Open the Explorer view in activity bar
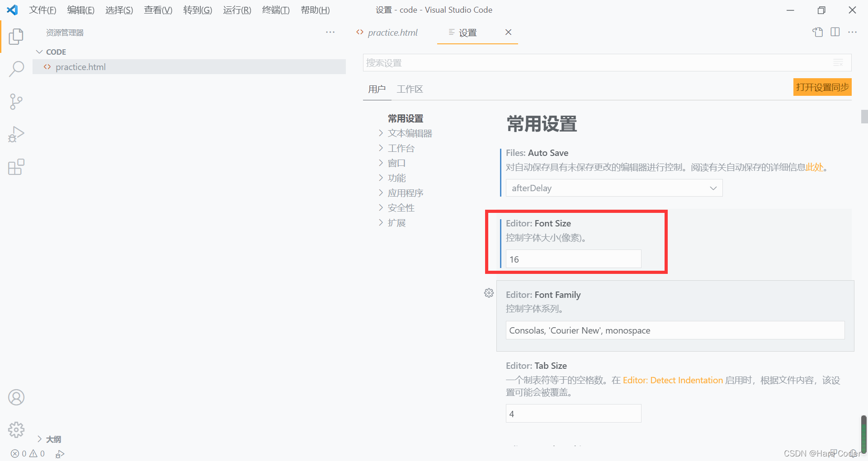Viewport: 868px width, 461px height. click(16, 36)
